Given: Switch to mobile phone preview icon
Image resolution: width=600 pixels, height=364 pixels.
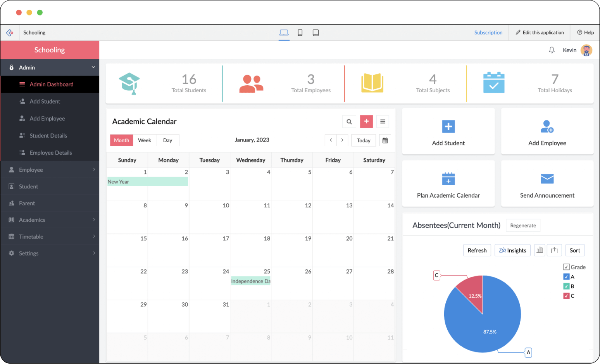Looking at the screenshot, I should coord(300,33).
